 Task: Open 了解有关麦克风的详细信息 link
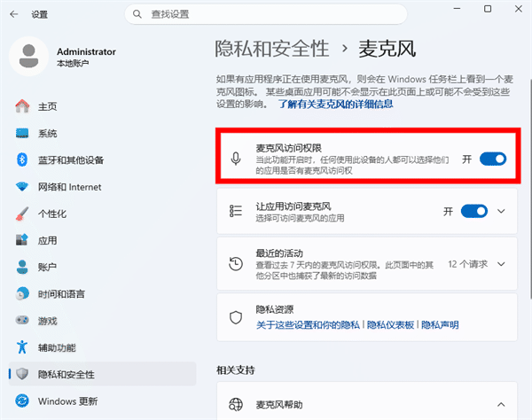tap(335, 104)
